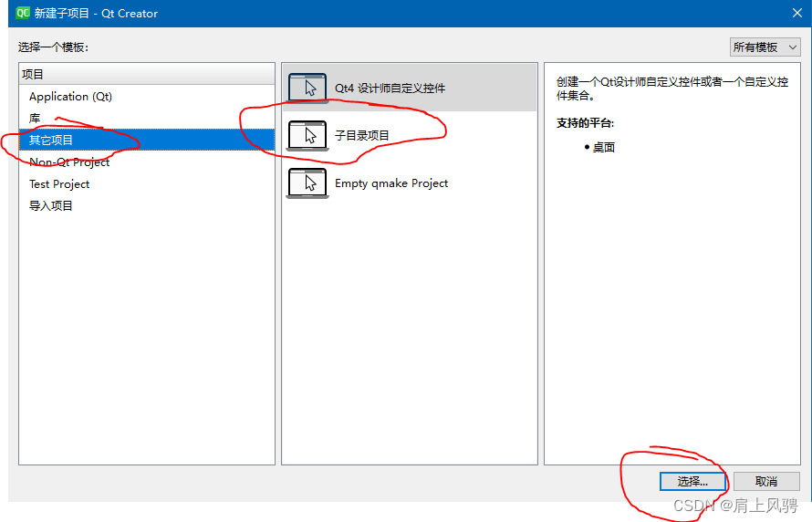Click the 项目 list header
Image resolution: width=812 pixels, height=522 pixels.
pyautogui.click(x=147, y=74)
